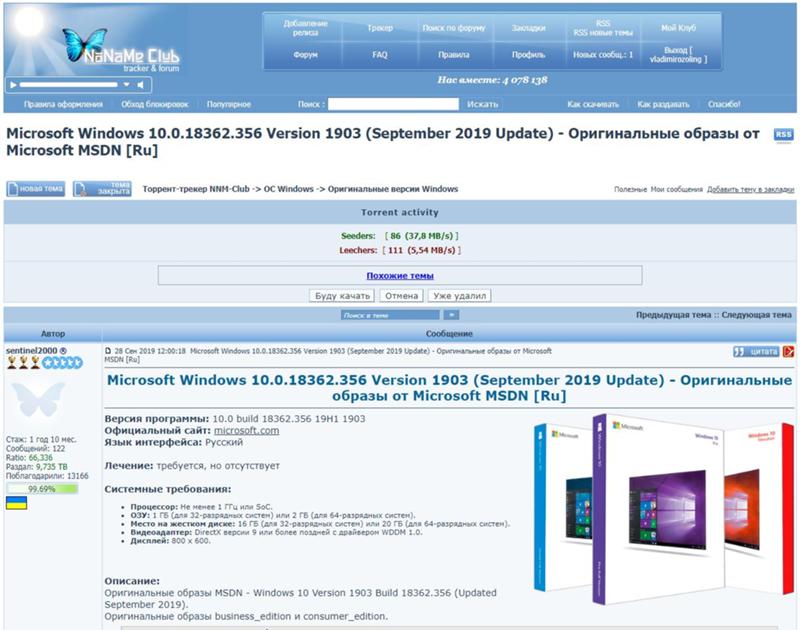This screenshot has height=630, width=800.
Task: Go to Предыдущая тема
Action: pos(673,315)
